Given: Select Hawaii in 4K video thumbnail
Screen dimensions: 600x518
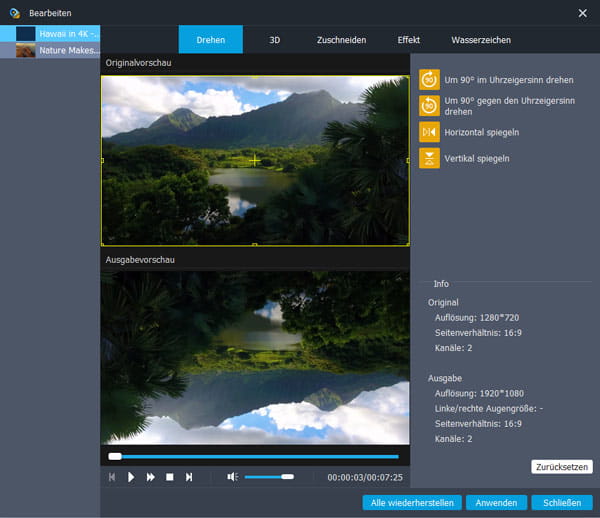Looking at the screenshot, I should click(26, 34).
